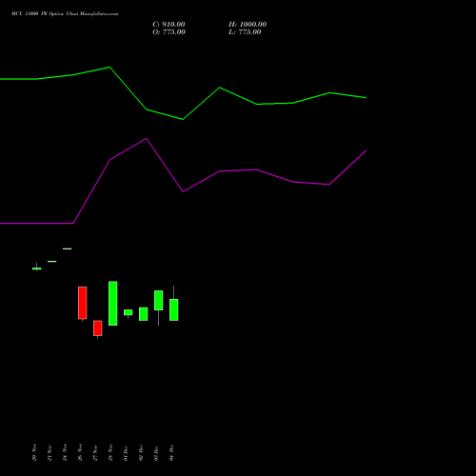The height and width of the screenshot is (476, 476).
Task: Click the 20 Nov date label
Action: tap(34, 452)
